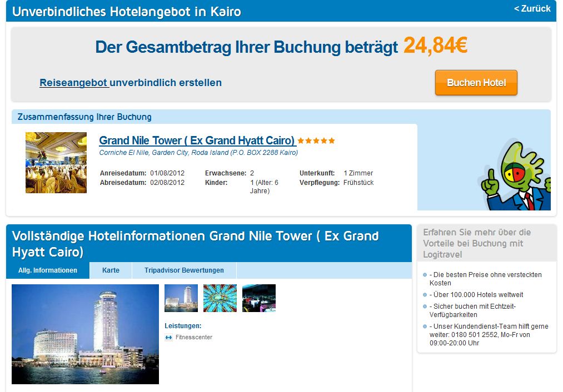Click the 'Vollständige Hotelinformationen' section heading
The height and width of the screenshot is (392, 563).
pyautogui.click(x=195, y=244)
